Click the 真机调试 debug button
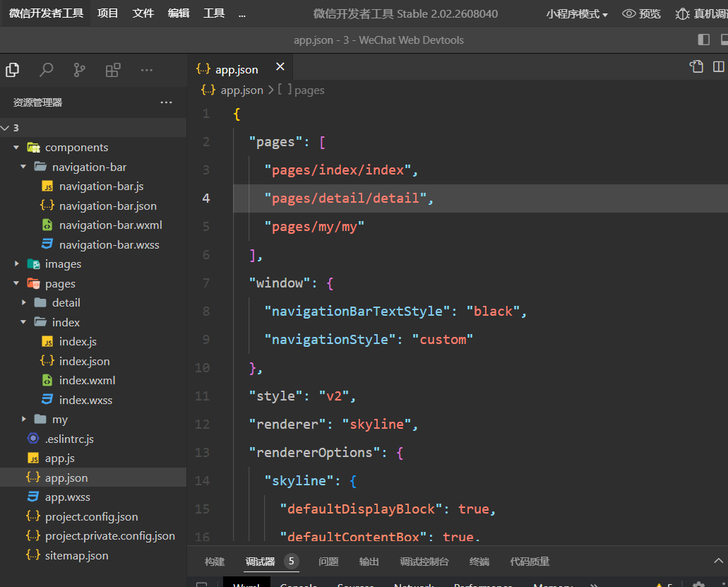This screenshot has height=587, width=728. click(702, 14)
